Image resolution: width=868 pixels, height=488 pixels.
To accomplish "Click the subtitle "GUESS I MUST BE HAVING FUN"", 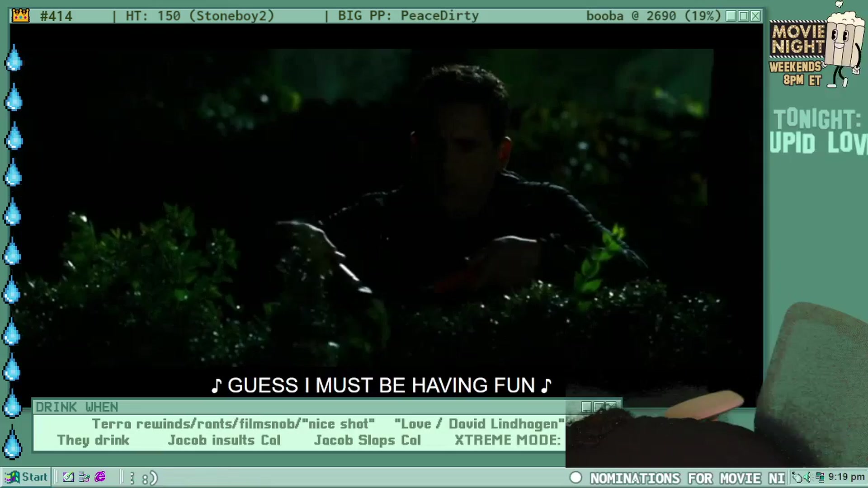I will tap(381, 385).
